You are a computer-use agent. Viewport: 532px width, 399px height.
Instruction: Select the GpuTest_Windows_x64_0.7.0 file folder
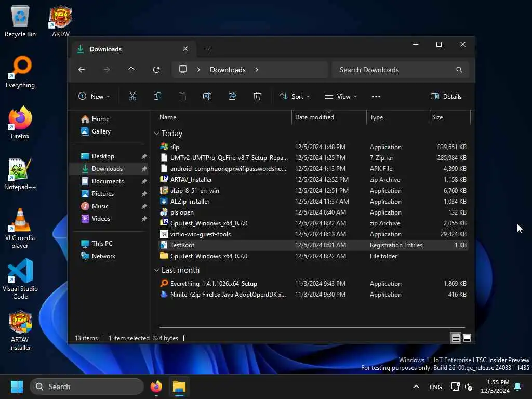click(313, 256)
